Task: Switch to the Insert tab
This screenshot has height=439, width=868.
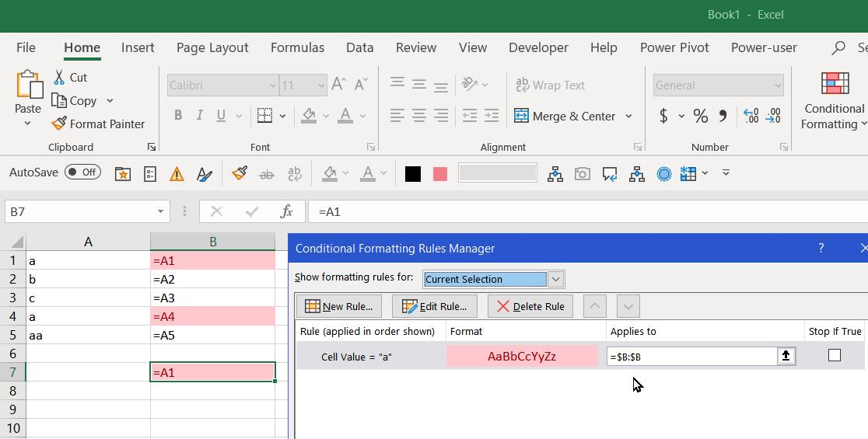Action: point(138,47)
